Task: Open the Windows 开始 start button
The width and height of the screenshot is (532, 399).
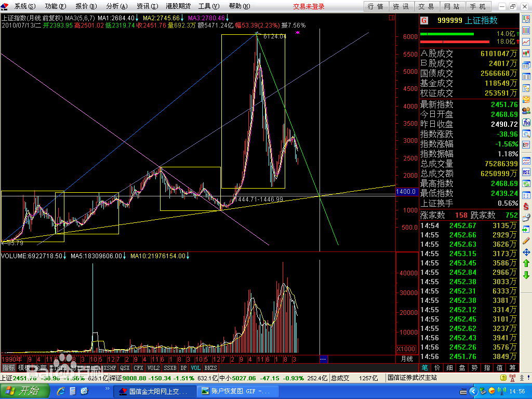Action: (x=24, y=391)
